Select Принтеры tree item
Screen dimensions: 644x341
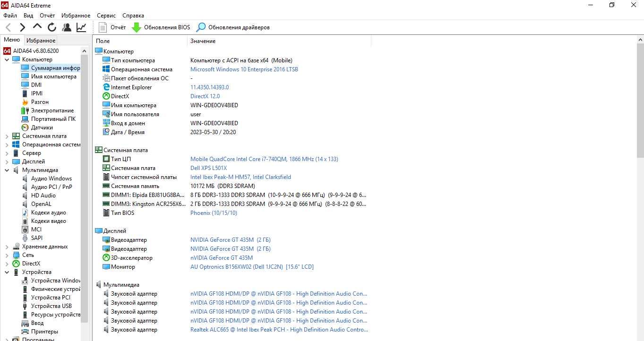[40, 331]
